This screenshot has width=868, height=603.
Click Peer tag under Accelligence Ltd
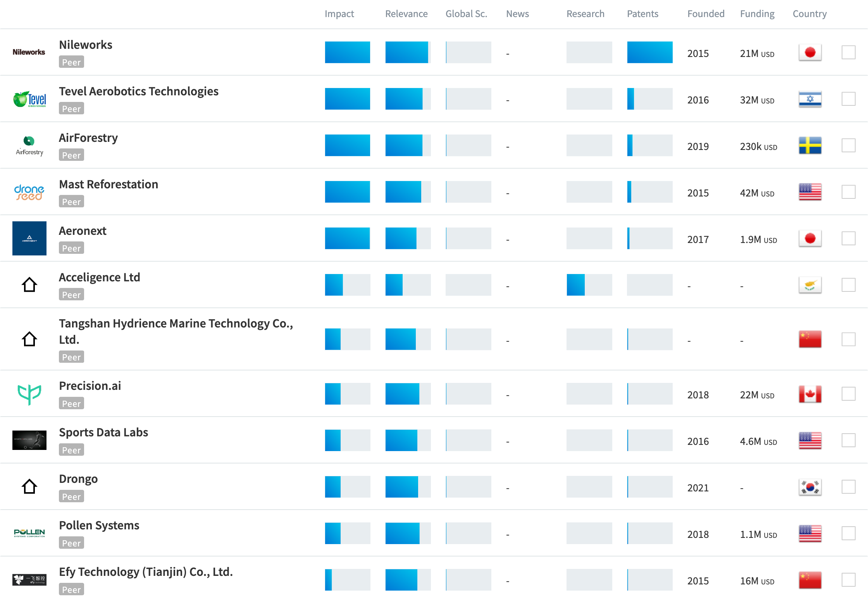point(71,295)
